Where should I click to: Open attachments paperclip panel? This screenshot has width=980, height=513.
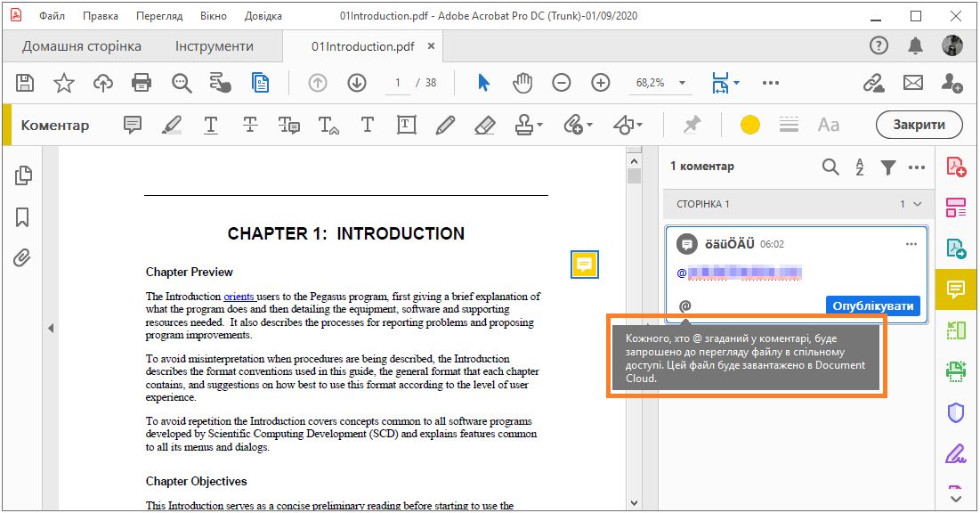tap(22, 257)
